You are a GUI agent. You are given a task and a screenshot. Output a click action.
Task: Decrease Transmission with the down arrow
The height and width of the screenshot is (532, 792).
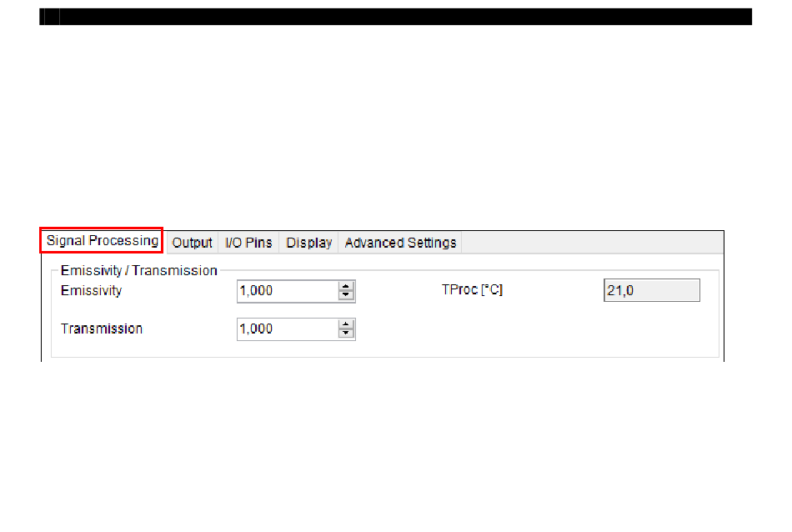tap(346, 334)
